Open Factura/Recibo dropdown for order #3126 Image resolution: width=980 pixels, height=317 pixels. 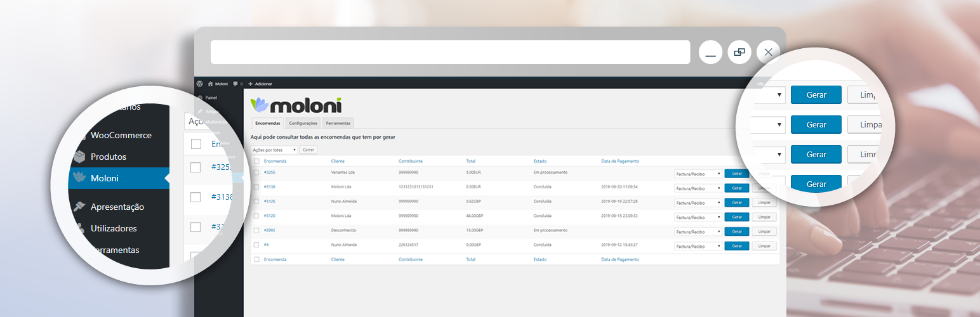coord(698,203)
